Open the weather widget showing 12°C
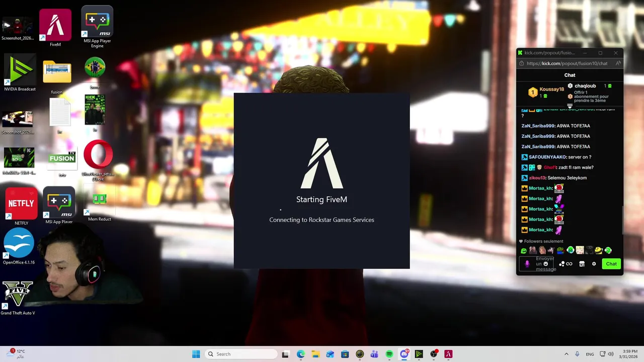644x362 pixels. pyautogui.click(x=16, y=353)
